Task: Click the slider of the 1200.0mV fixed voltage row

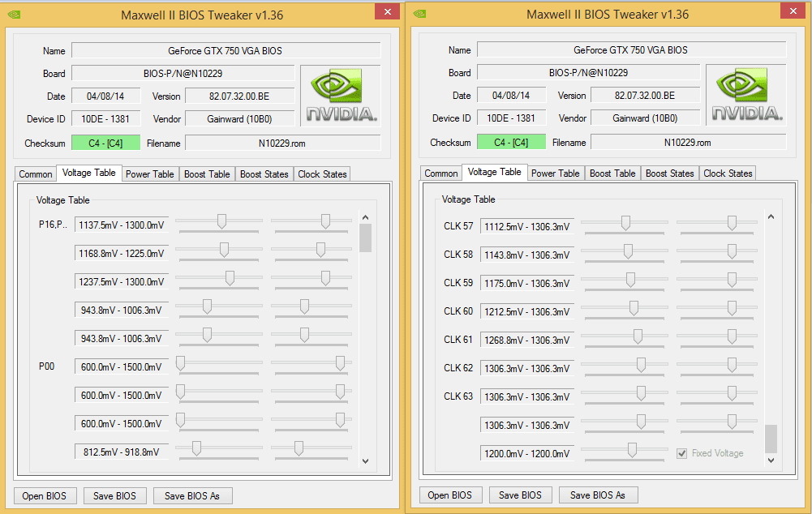Action: click(632, 450)
